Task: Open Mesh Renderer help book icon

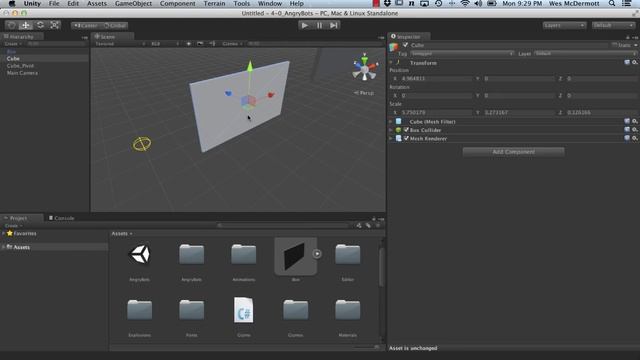Action: coord(627,139)
